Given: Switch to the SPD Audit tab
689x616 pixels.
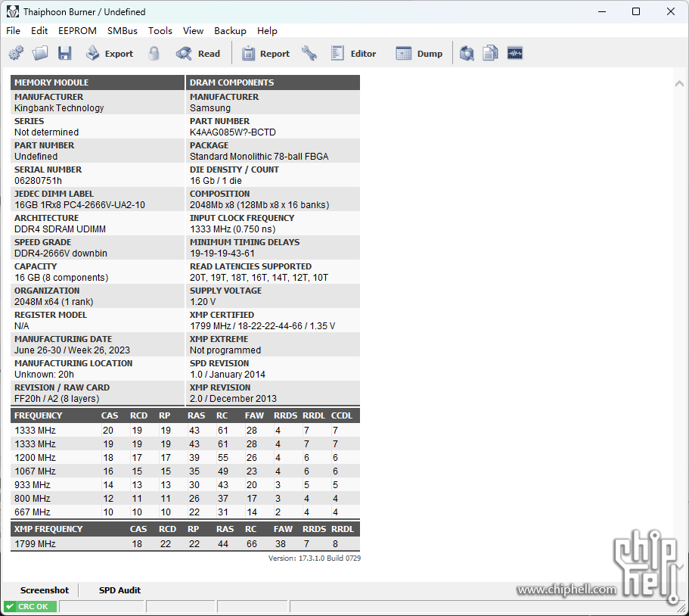Looking at the screenshot, I should (119, 590).
